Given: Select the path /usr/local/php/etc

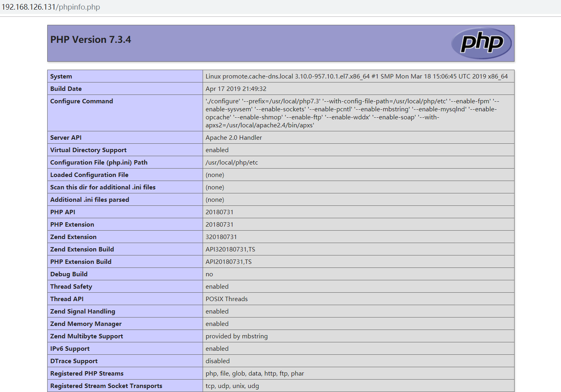Looking at the screenshot, I should [x=232, y=162].
